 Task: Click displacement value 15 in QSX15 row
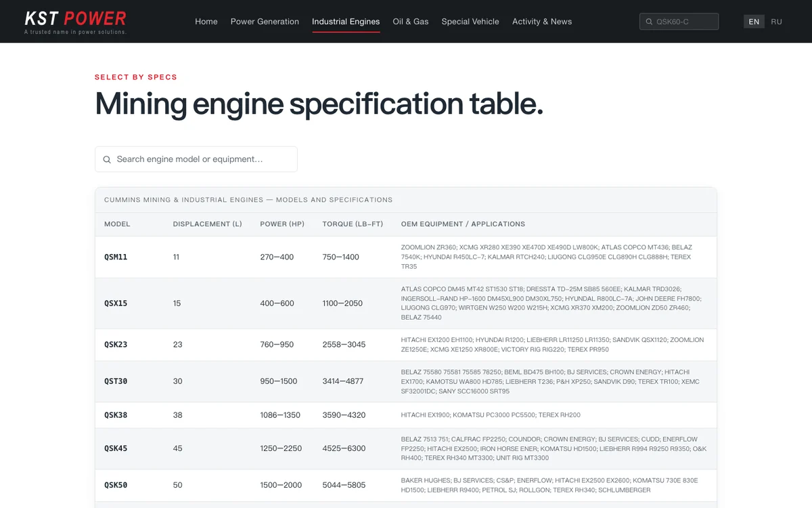(x=177, y=303)
